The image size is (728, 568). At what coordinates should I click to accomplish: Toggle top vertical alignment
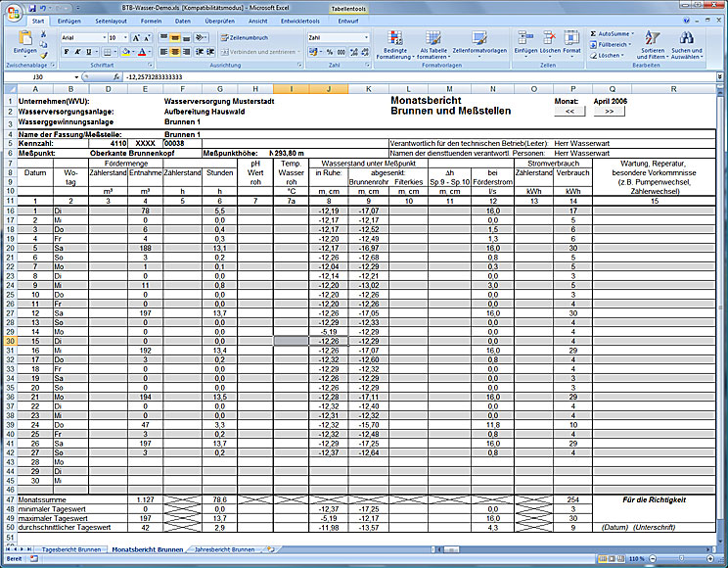click(163, 37)
